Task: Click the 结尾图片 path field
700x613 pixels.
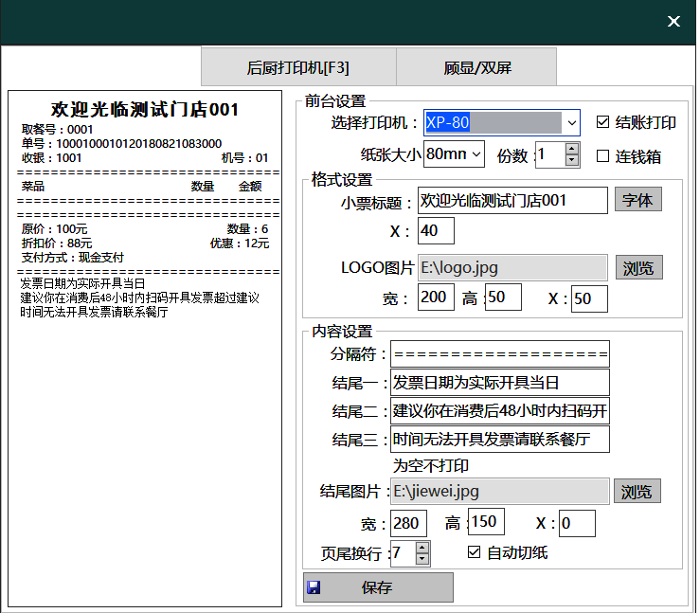Action: (500, 492)
